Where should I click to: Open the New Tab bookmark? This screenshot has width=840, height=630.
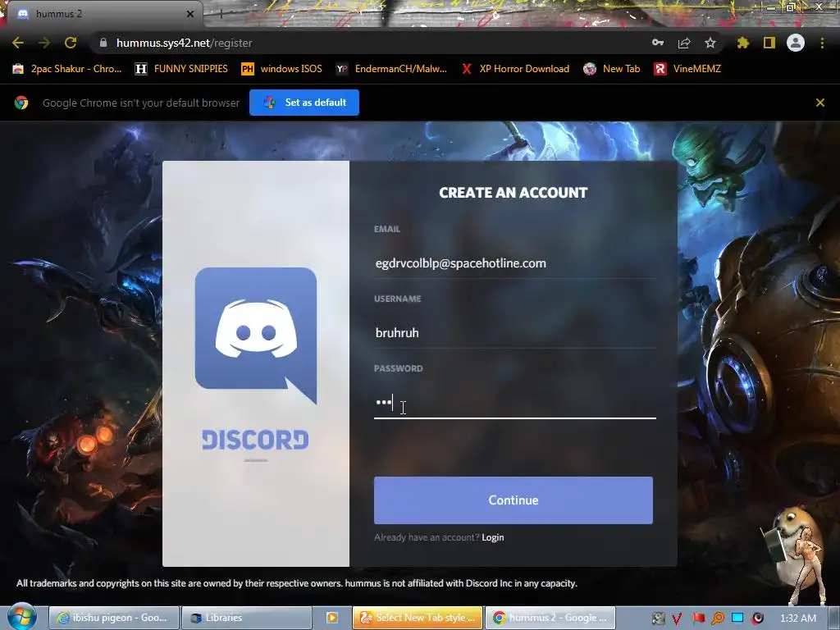612,69
